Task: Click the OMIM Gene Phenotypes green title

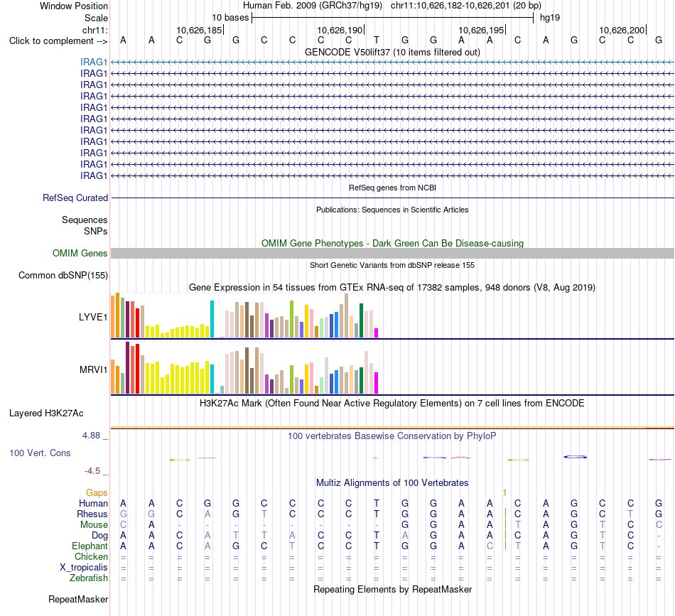Action: click(392, 243)
